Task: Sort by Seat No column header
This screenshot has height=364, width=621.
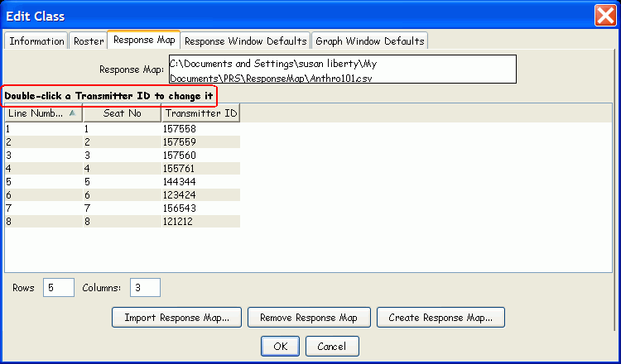Action: click(x=122, y=113)
